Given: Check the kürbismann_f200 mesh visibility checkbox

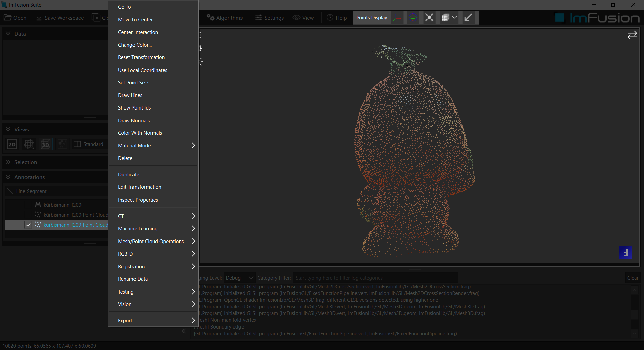Looking at the screenshot, I should [28, 205].
